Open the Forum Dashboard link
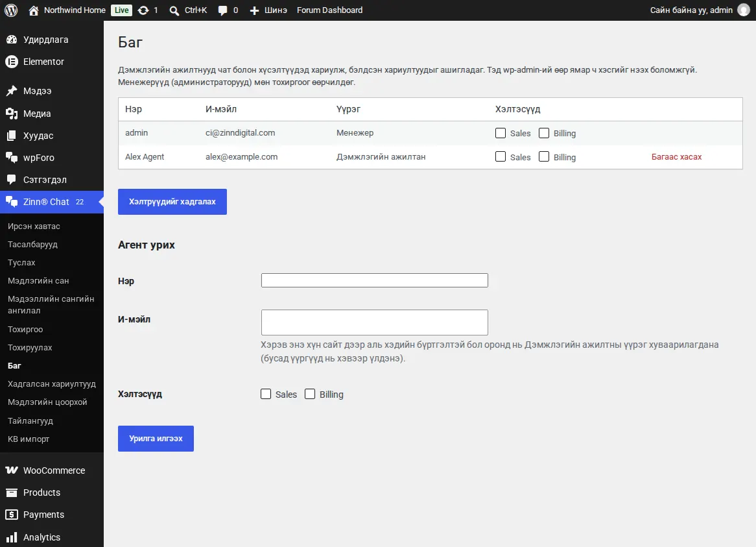The height and width of the screenshot is (547, 756). coord(330,10)
